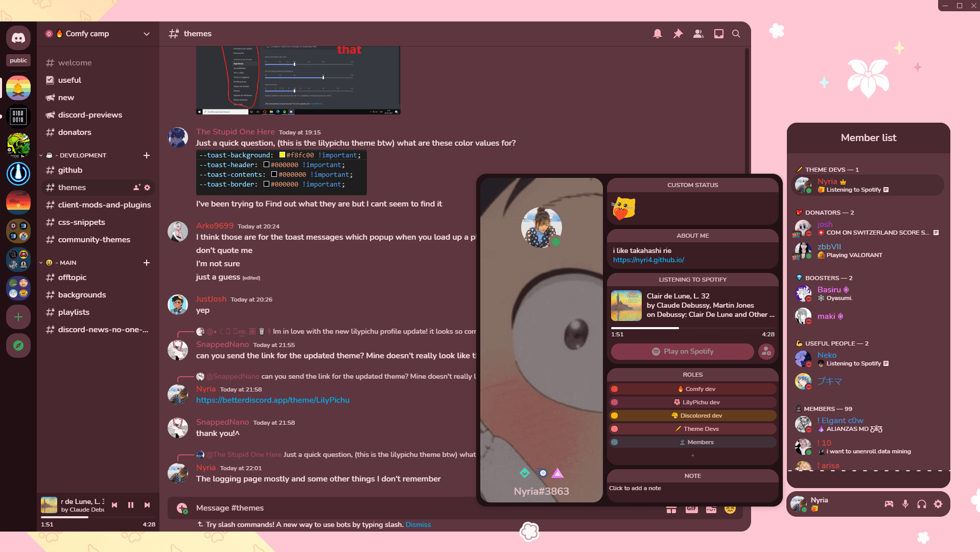Image resolution: width=980 pixels, height=552 pixels.
Task: Open attached screenshot image thumbnail
Action: (298, 80)
